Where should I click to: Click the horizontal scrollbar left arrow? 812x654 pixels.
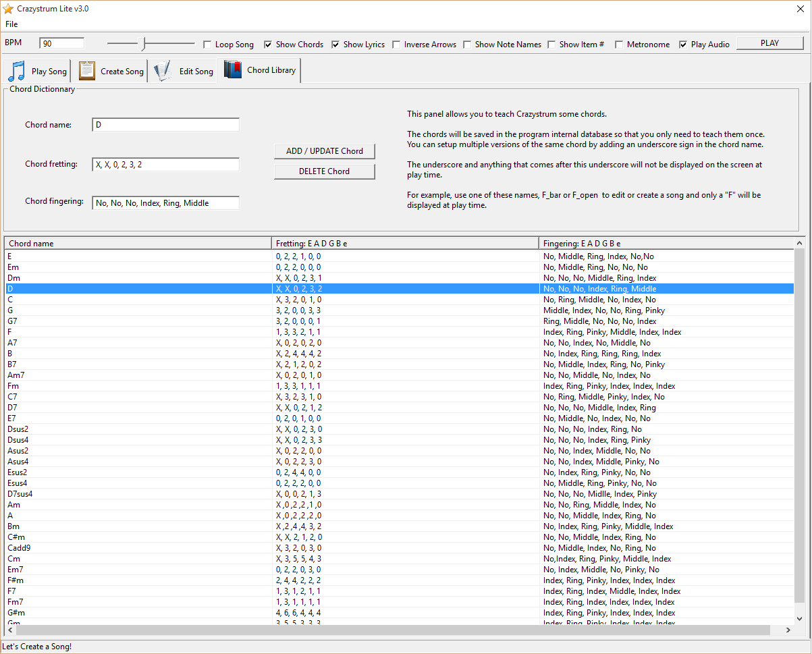(10, 630)
